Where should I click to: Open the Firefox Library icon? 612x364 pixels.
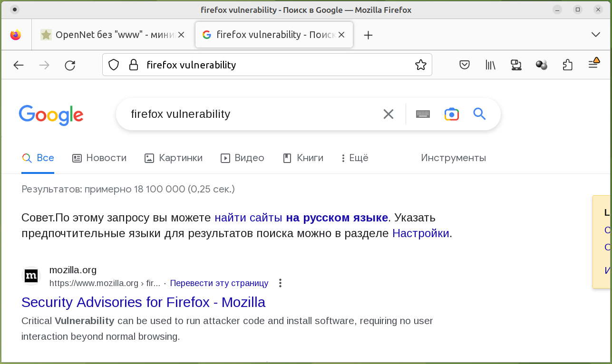tap(490, 65)
